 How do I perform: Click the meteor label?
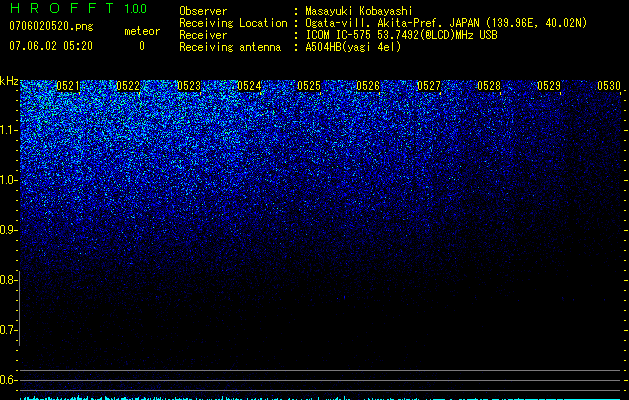pos(142,31)
